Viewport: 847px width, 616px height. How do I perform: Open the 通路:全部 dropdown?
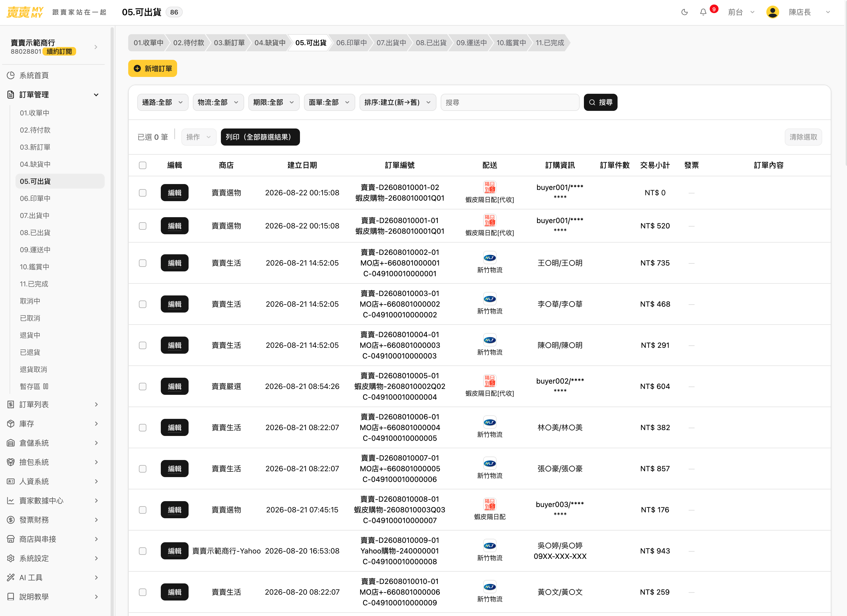(x=163, y=102)
